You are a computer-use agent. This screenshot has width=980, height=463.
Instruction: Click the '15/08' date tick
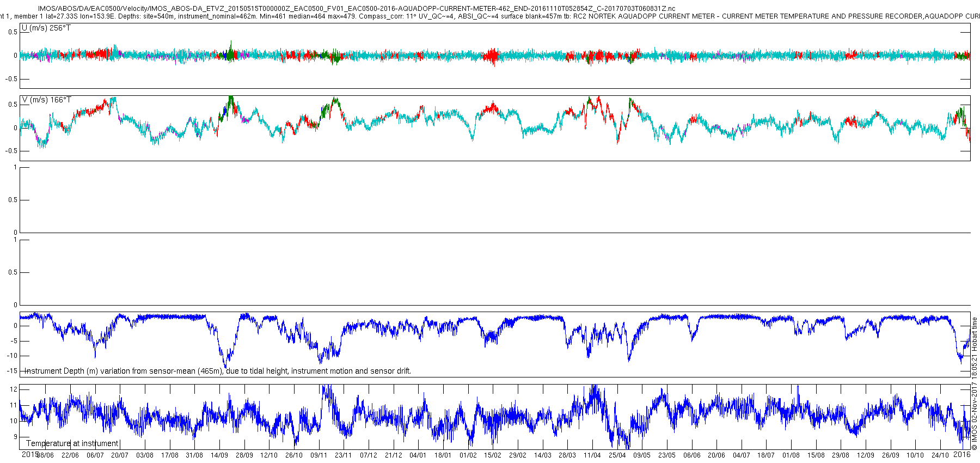[816, 455]
